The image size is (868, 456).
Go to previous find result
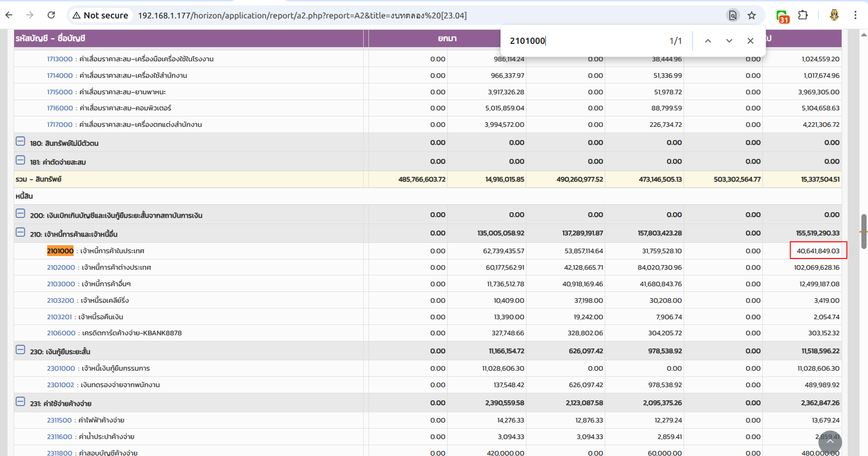[708, 41]
